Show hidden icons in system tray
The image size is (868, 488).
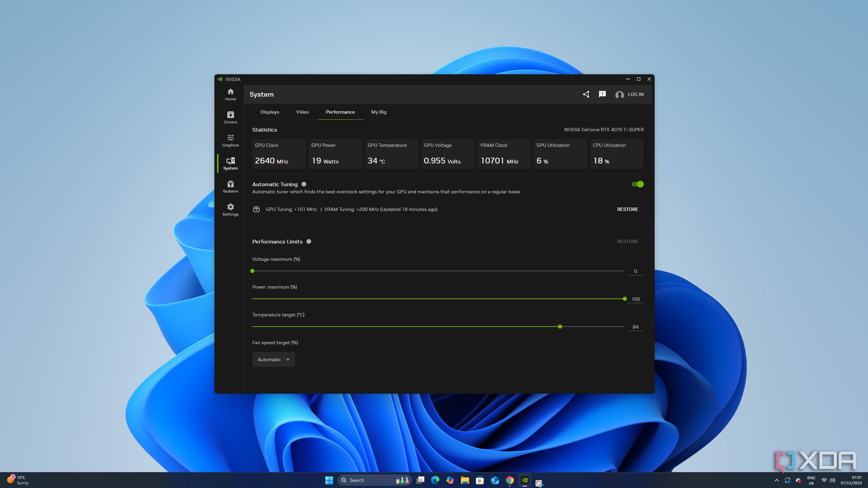pos(777,480)
